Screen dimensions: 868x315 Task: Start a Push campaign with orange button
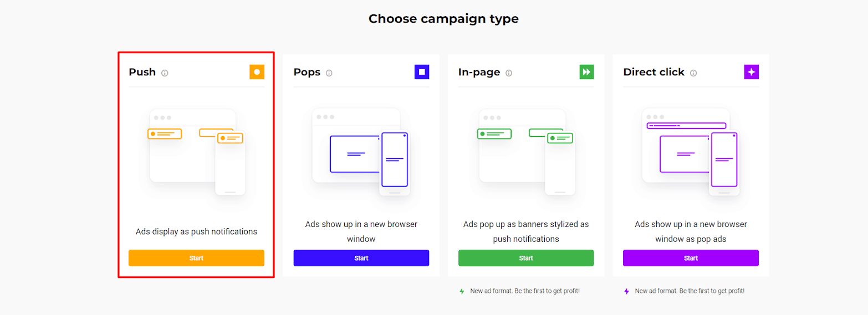(x=196, y=258)
